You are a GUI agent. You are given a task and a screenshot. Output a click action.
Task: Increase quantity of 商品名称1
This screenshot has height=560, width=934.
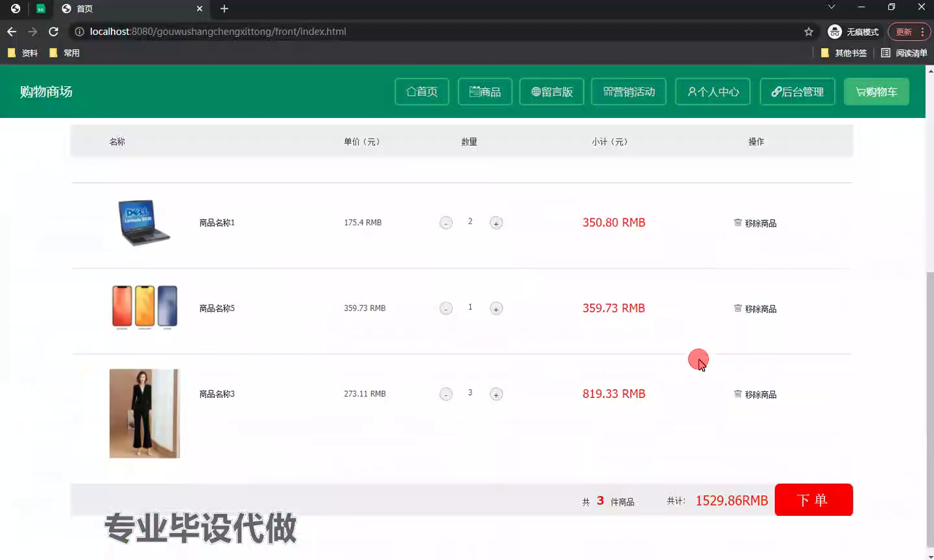coord(496,223)
